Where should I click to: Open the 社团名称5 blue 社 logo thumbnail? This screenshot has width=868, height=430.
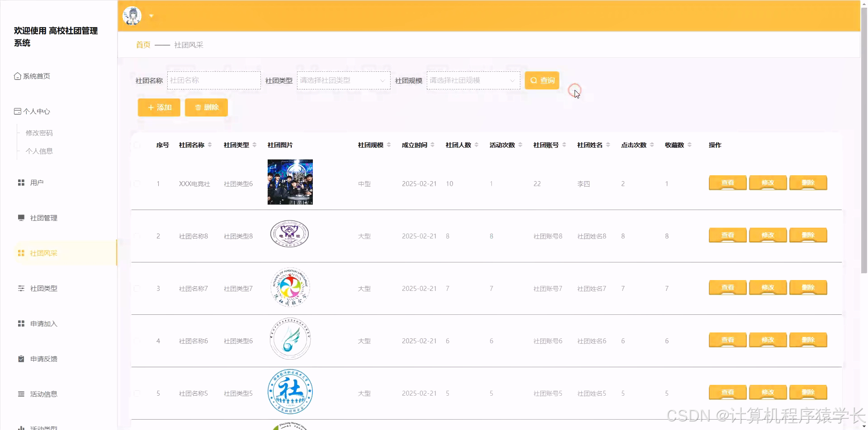[x=290, y=392]
